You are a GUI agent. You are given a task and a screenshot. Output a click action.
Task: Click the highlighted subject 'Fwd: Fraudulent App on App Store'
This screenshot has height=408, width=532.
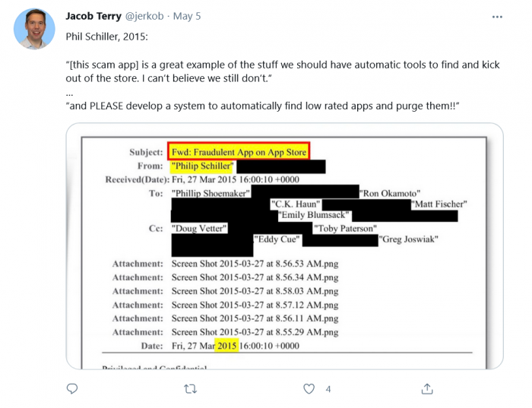[x=239, y=152]
